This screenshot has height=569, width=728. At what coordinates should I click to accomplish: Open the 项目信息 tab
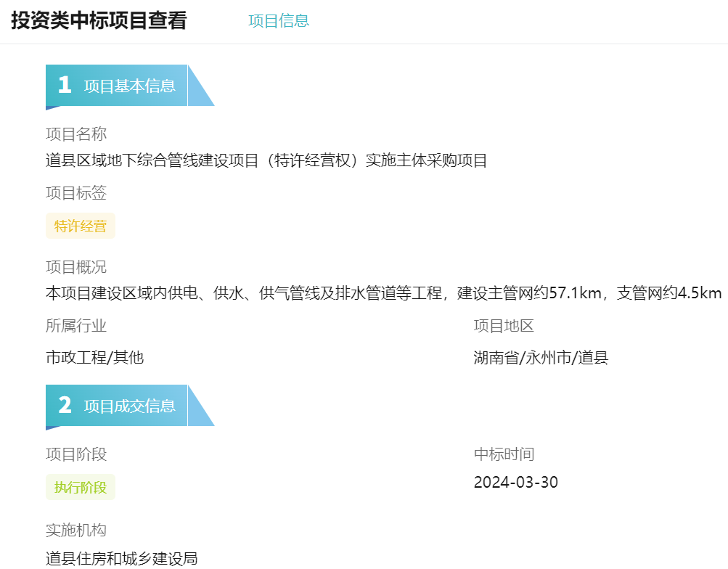pyautogui.click(x=279, y=21)
